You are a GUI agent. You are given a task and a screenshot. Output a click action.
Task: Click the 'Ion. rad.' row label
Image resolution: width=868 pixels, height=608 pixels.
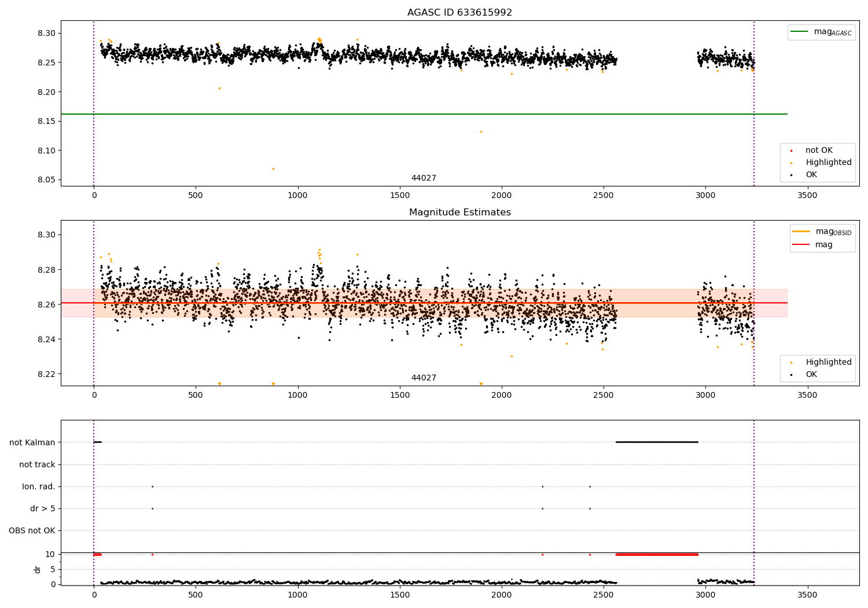tap(39, 486)
